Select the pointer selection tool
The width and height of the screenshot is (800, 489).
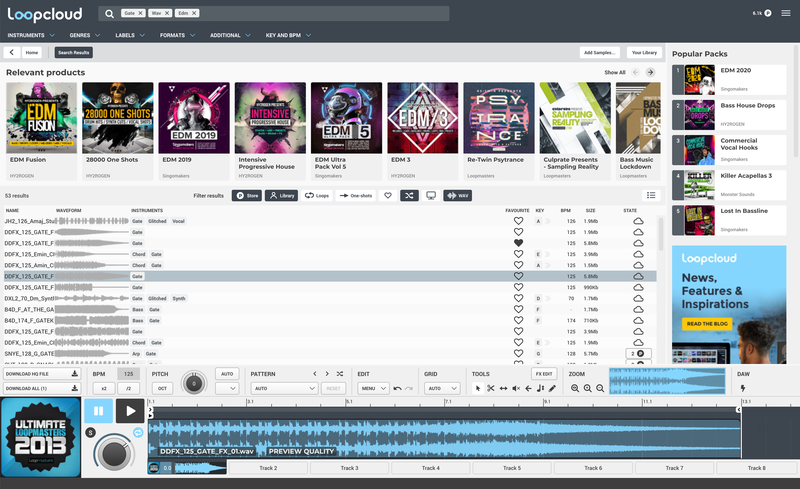pos(478,388)
